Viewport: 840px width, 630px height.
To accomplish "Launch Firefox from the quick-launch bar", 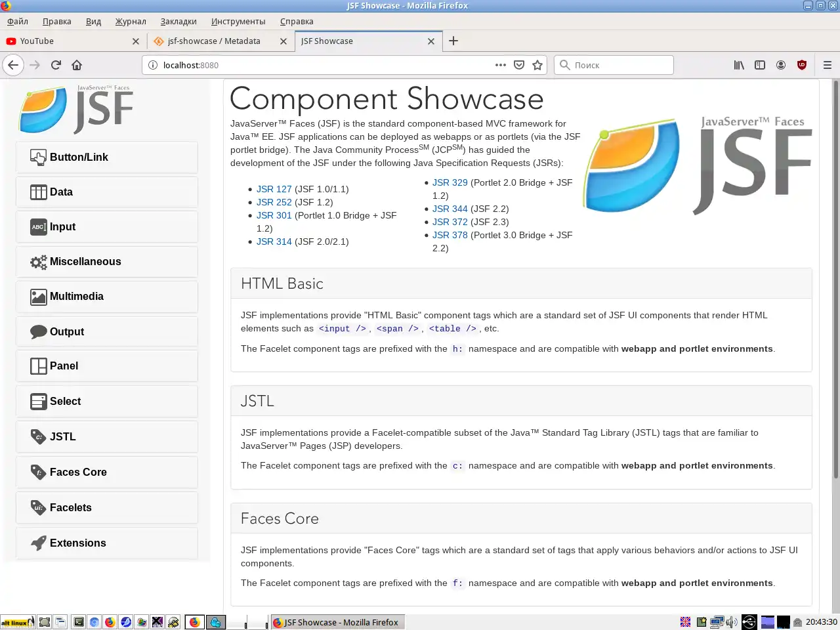I will pyautogui.click(x=110, y=622).
